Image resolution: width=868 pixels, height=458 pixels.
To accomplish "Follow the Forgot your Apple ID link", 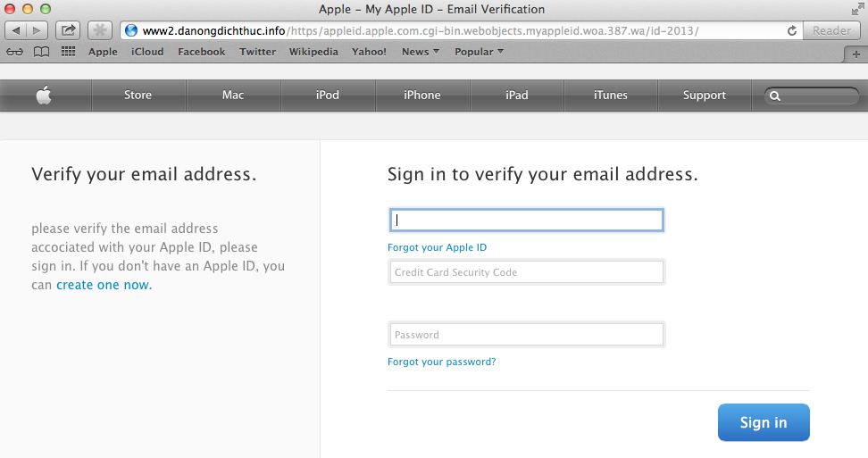I will tap(437, 247).
